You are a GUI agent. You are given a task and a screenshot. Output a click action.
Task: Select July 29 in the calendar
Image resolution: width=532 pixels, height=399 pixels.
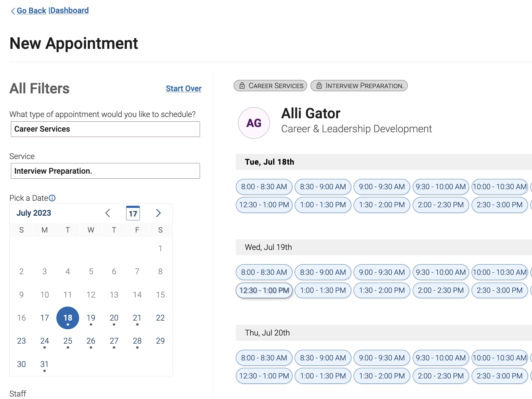click(x=160, y=341)
